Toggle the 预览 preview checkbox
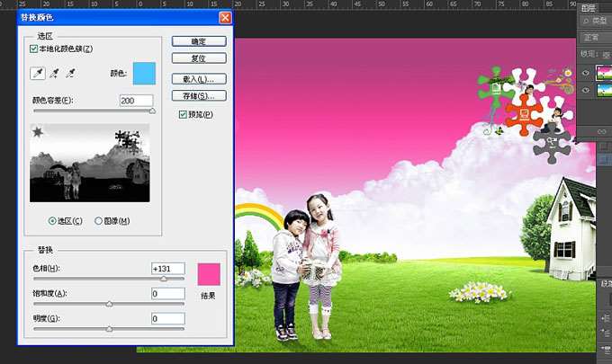This screenshot has height=364, width=612. click(x=183, y=114)
